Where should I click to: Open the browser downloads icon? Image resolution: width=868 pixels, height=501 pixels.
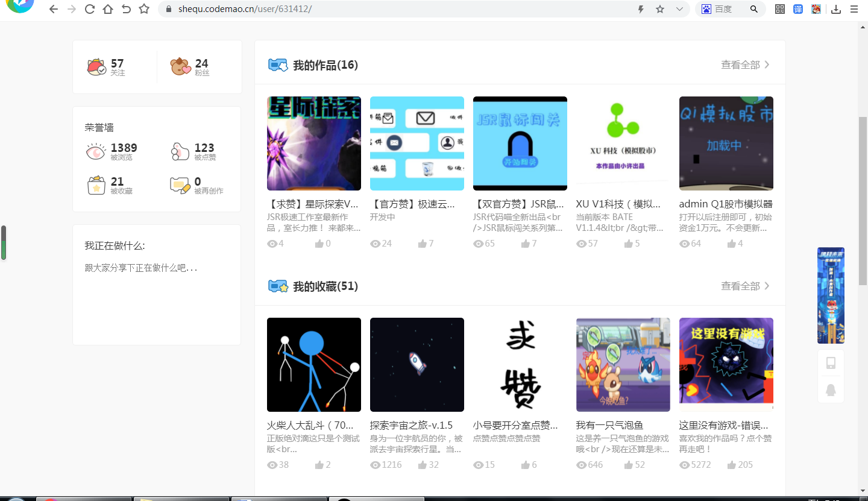pyautogui.click(x=836, y=9)
